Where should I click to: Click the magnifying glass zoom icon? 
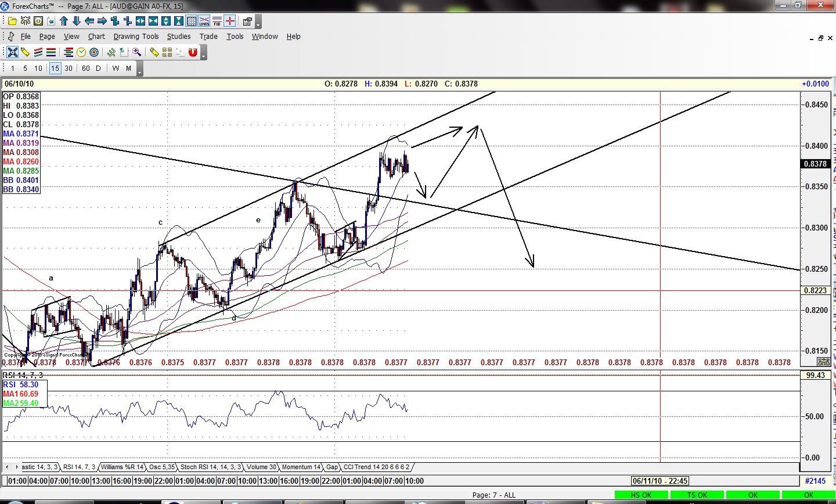pyautogui.click(x=137, y=52)
